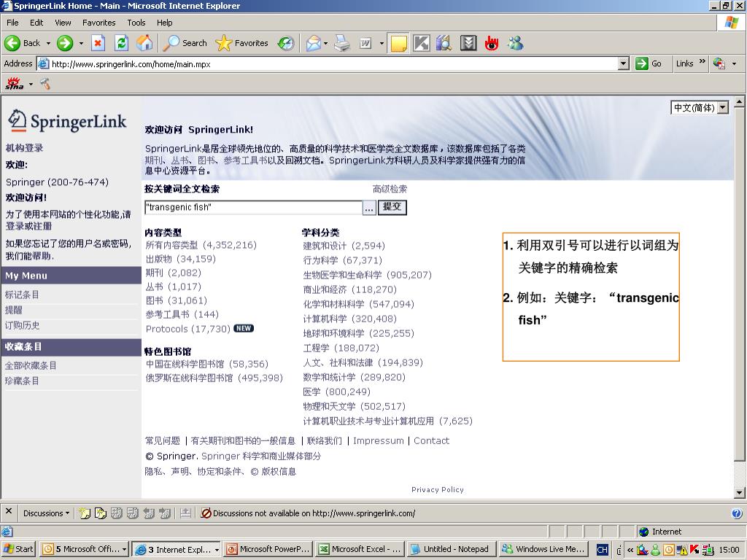This screenshot has height=560, width=747.
Task: Stop page loading with the red X icon
Action: point(98,43)
